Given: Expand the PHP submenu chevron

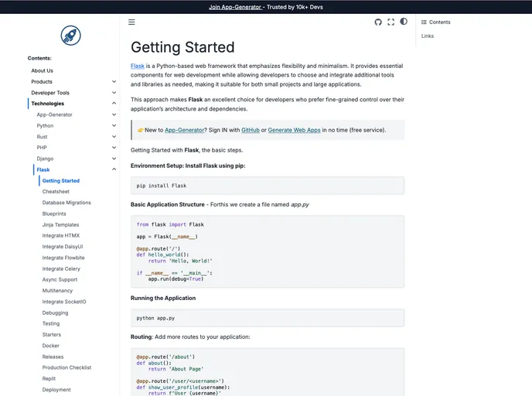Looking at the screenshot, I should click(x=114, y=148).
